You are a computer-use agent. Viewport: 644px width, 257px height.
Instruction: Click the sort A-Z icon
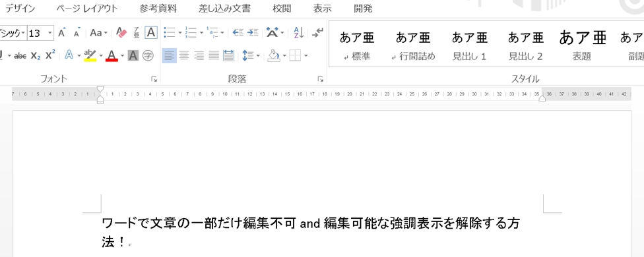299,32
